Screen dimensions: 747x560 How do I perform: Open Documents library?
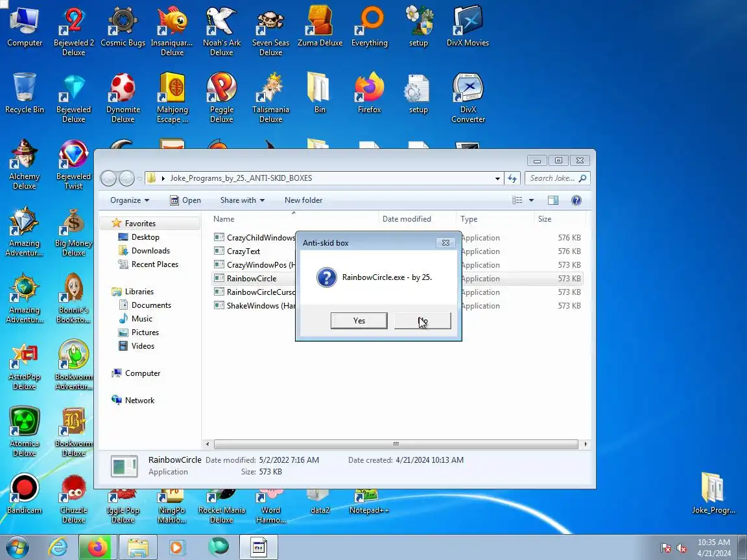point(150,305)
